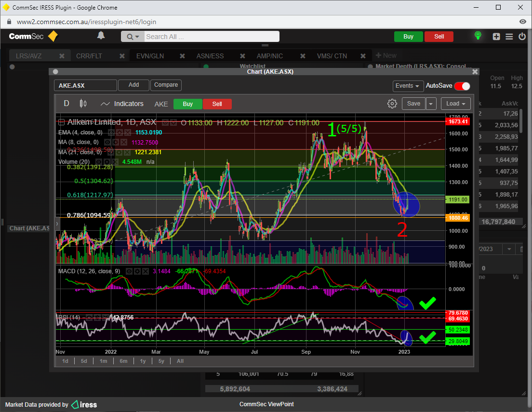The image size is (532, 412).
Task: Open the dropdown arrow beside Save
Action: point(431,104)
